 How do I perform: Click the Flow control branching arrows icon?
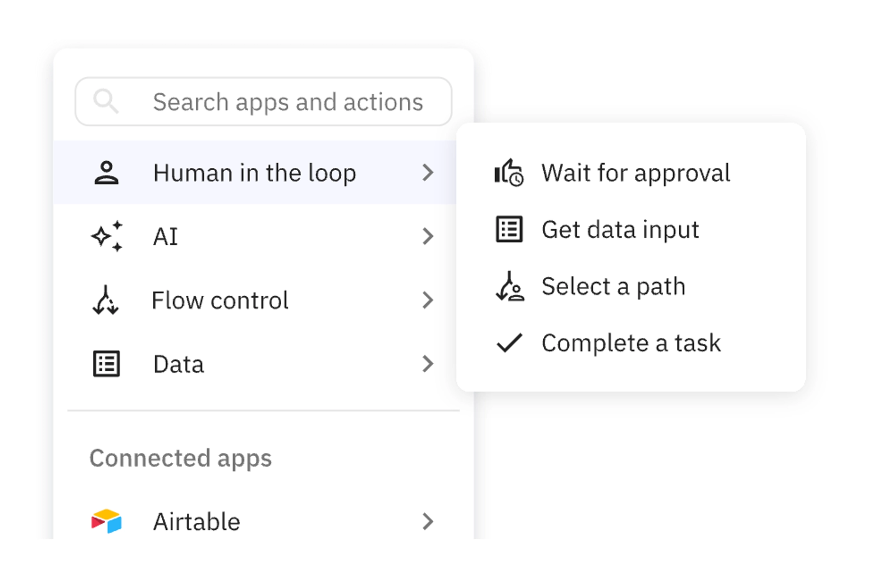click(106, 300)
